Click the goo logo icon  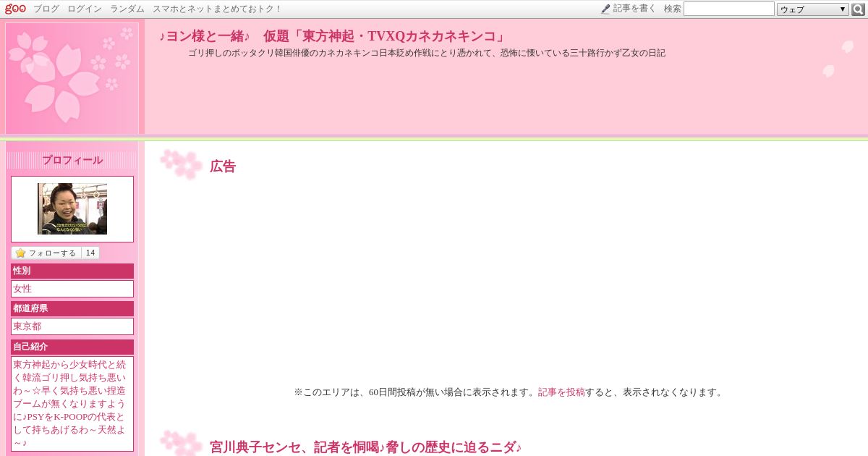pyautogui.click(x=15, y=9)
